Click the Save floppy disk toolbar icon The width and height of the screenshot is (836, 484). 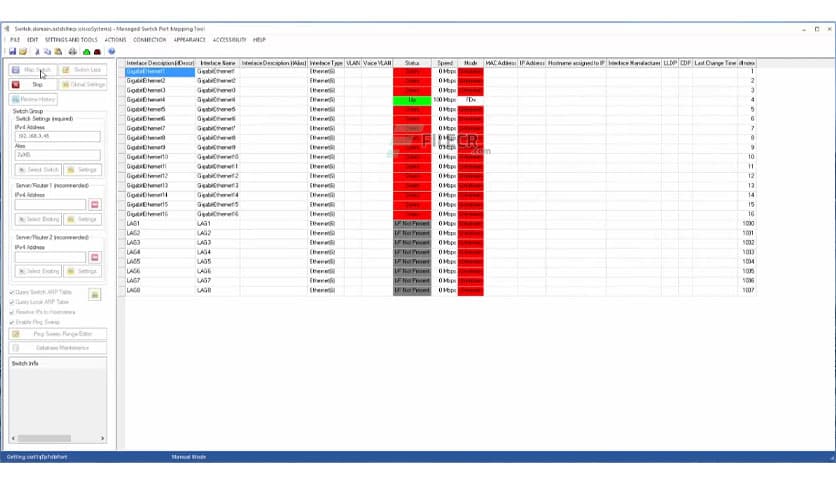(12, 52)
